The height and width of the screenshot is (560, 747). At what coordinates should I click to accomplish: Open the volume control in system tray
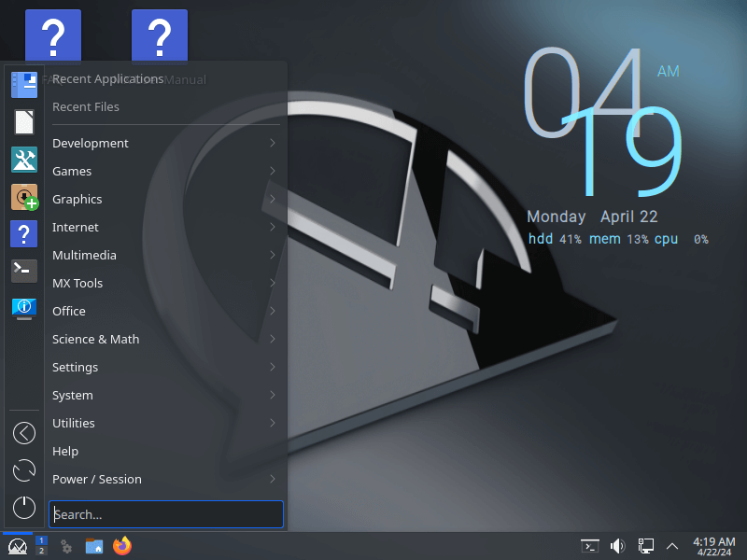coord(617,546)
